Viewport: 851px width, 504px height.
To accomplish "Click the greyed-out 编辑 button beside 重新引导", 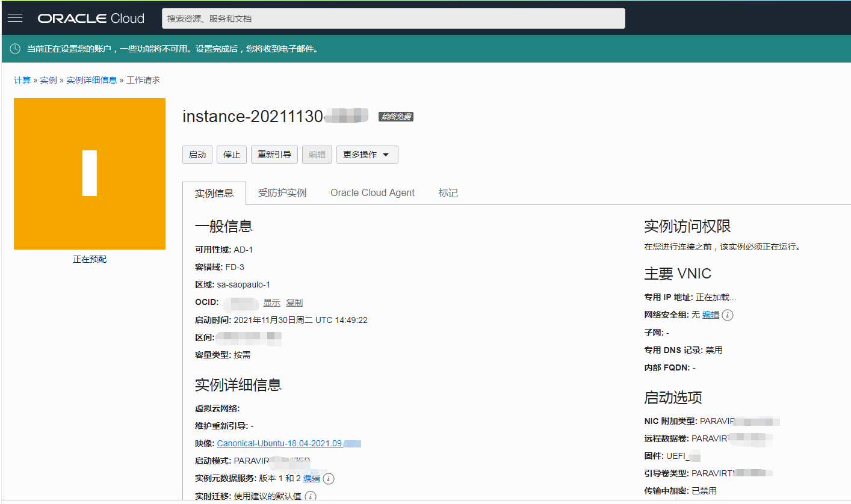I will coord(317,155).
